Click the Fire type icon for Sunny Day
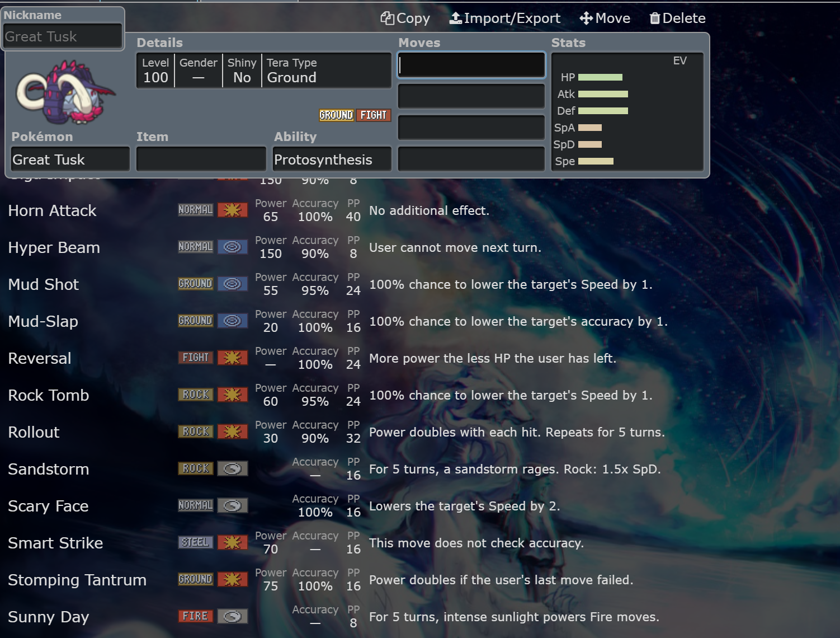The height and width of the screenshot is (638, 840). pyautogui.click(x=195, y=616)
